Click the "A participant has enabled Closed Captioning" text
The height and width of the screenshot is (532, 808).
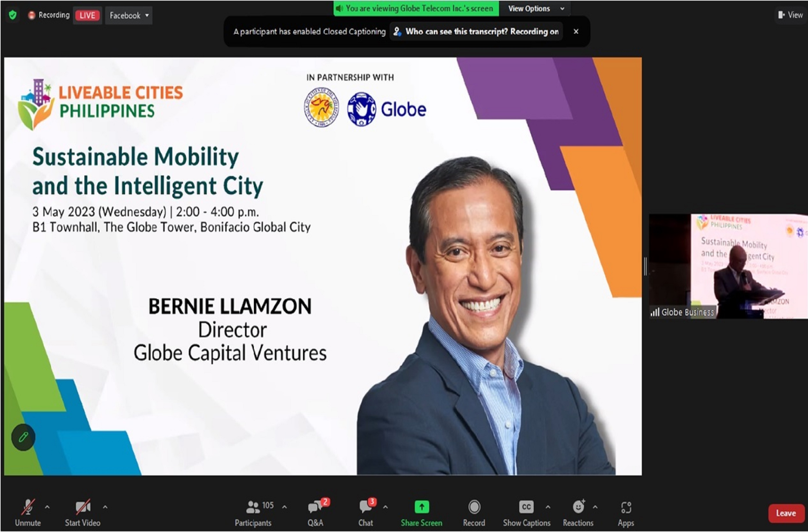pyautogui.click(x=310, y=32)
